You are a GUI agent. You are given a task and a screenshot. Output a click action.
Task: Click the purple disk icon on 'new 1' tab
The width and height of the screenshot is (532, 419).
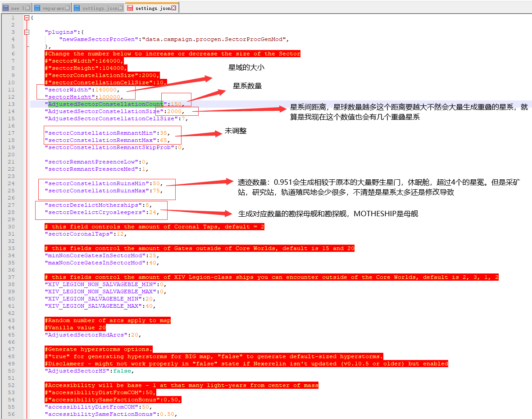coord(6,8)
